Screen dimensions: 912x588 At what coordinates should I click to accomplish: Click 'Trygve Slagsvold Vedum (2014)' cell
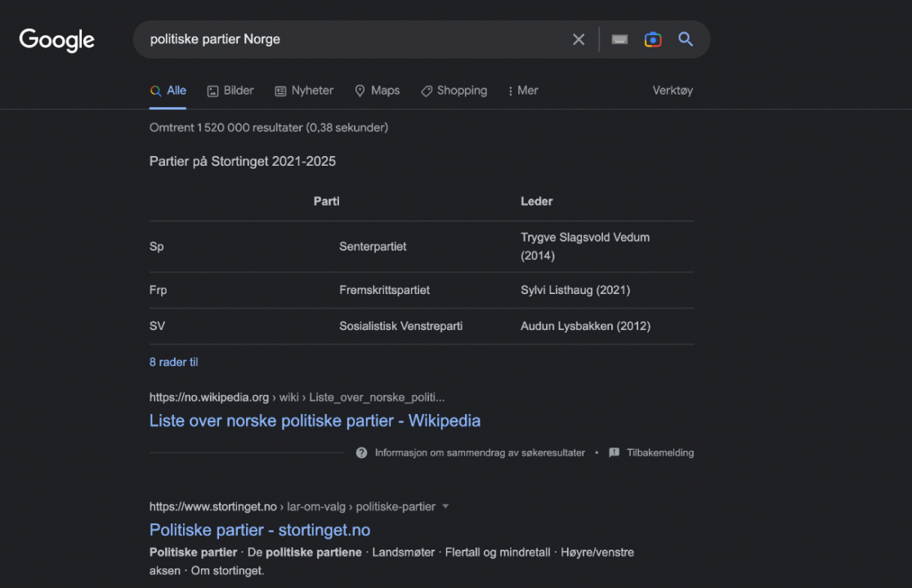pos(585,247)
